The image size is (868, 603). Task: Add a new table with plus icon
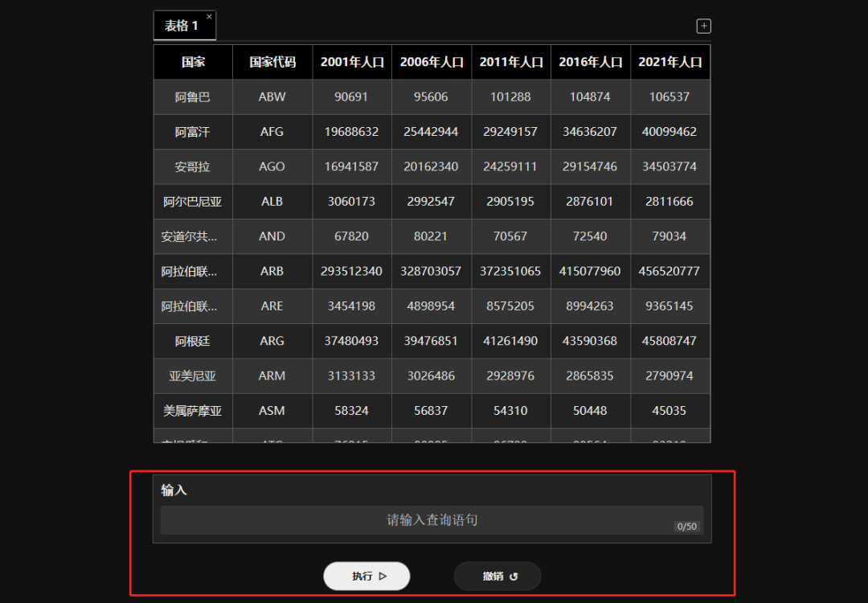pos(703,26)
